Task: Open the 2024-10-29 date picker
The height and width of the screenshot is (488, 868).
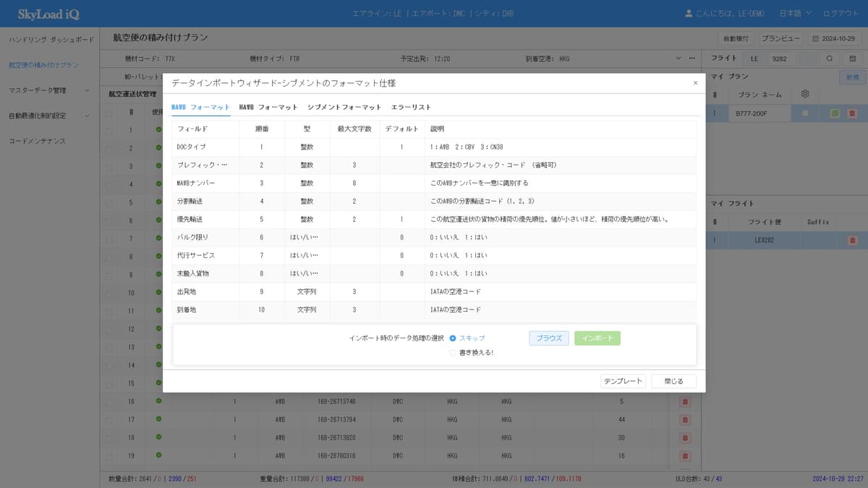Action: point(836,38)
